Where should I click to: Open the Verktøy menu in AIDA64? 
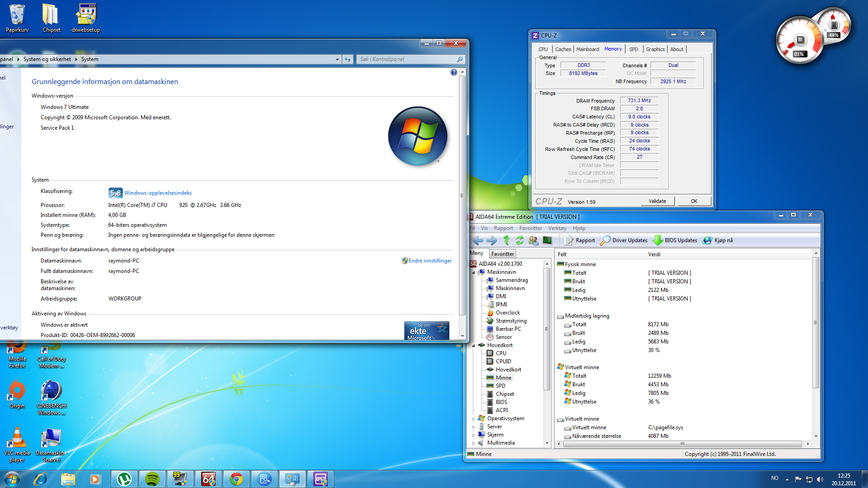click(557, 228)
